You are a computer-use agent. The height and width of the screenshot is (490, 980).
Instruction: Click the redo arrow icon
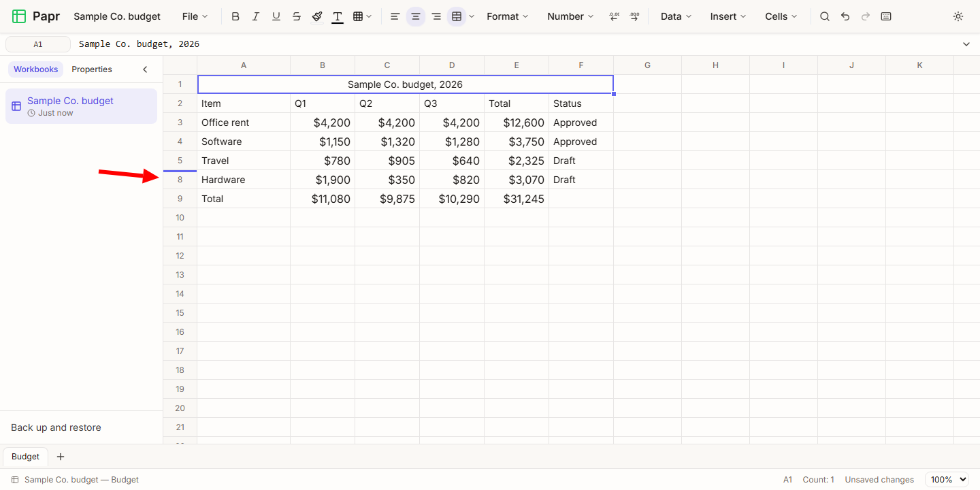866,16
